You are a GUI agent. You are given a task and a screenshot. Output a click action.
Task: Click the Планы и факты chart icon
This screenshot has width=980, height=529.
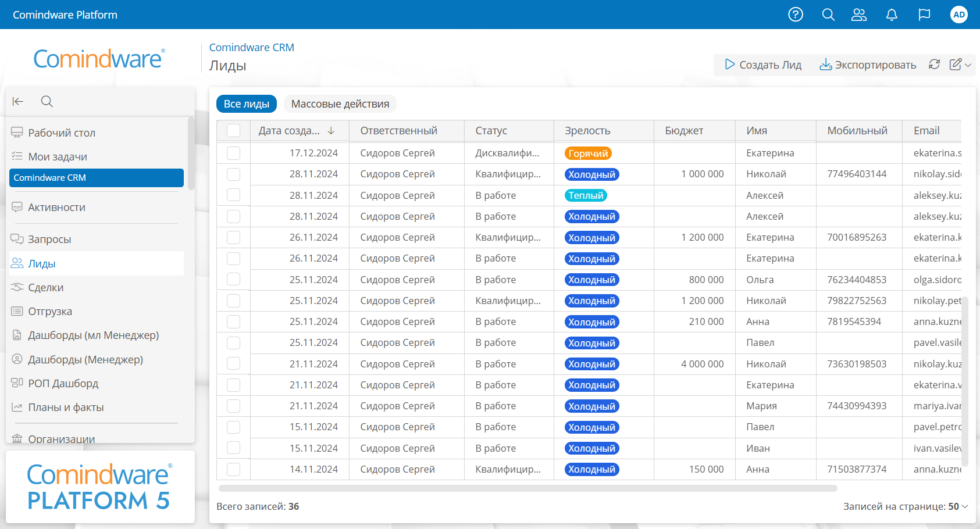[x=17, y=407]
